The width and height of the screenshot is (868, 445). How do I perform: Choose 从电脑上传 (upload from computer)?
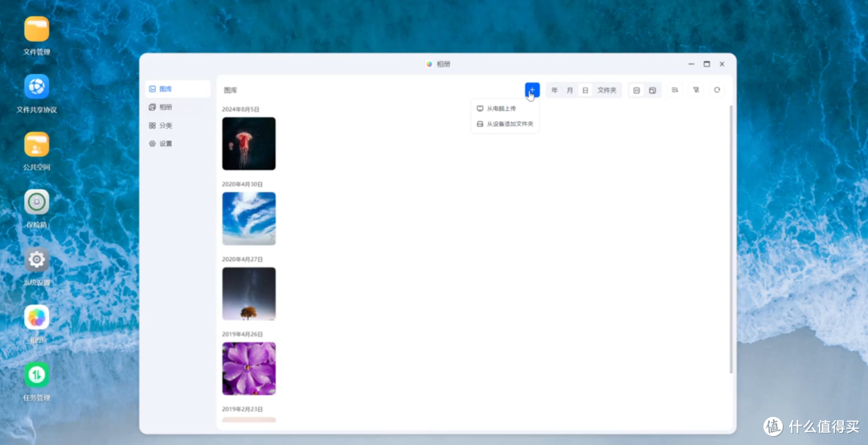(x=505, y=108)
